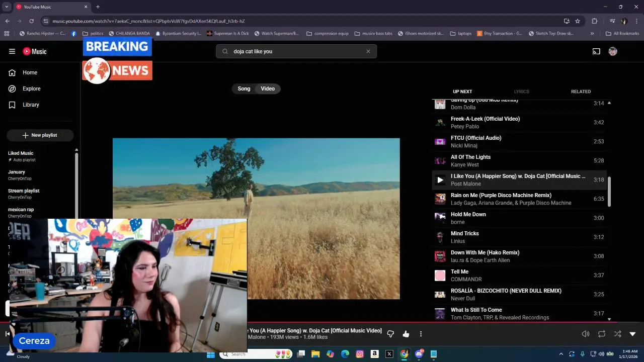Viewport: 644px width, 362px height.
Task: Select Freek-A-Leek (Official Video) in queue
Action: point(519,123)
